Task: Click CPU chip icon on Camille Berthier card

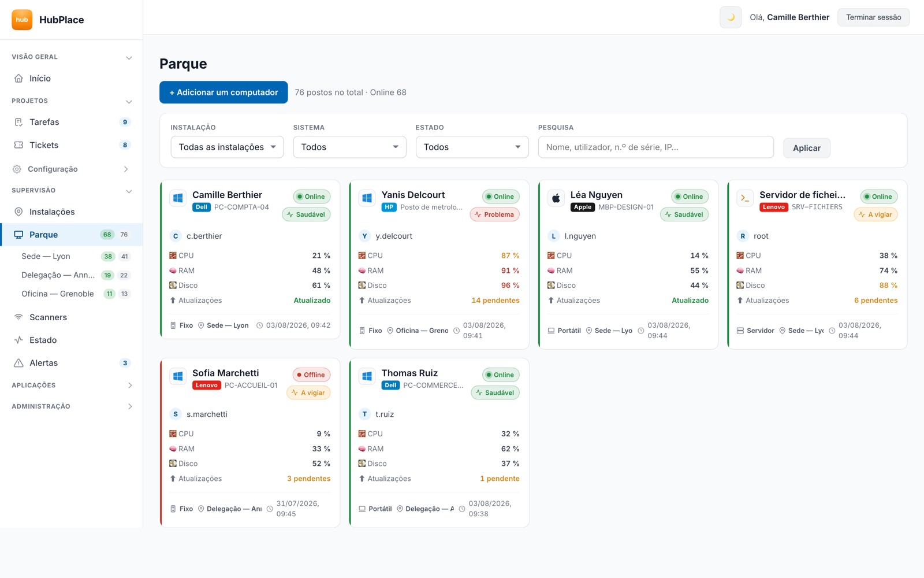Action: [x=173, y=255]
